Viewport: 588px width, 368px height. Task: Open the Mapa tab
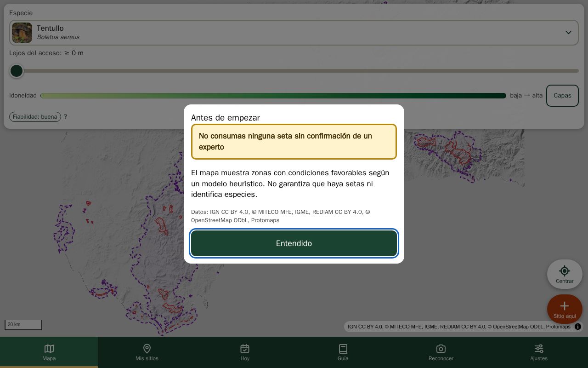click(x=49, y=352)
